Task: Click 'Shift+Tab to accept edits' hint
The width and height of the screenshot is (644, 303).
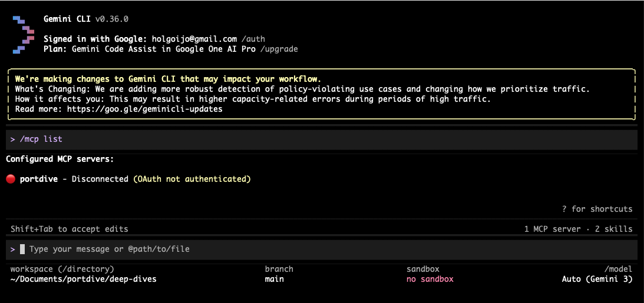Action: click(x=70, y=229)
